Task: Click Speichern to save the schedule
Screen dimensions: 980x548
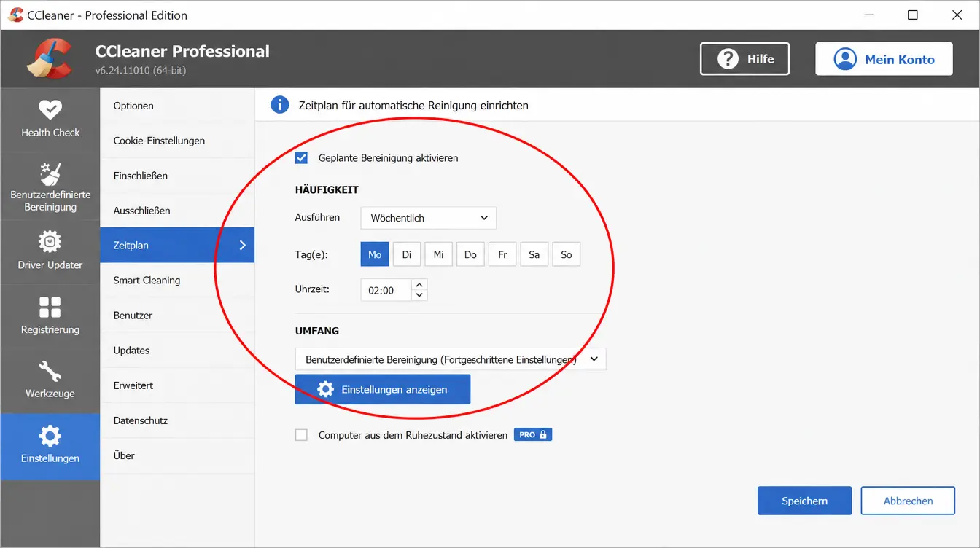Action: point(804,501)
